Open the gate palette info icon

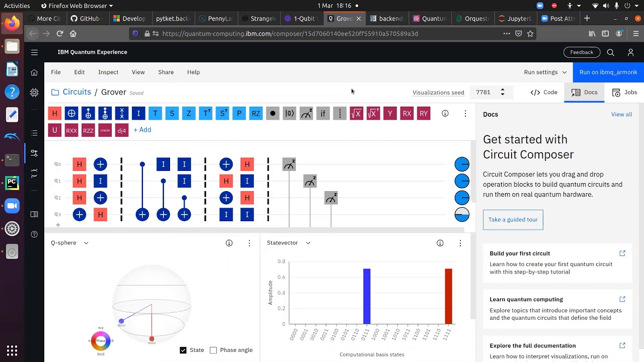click(445, 114)
